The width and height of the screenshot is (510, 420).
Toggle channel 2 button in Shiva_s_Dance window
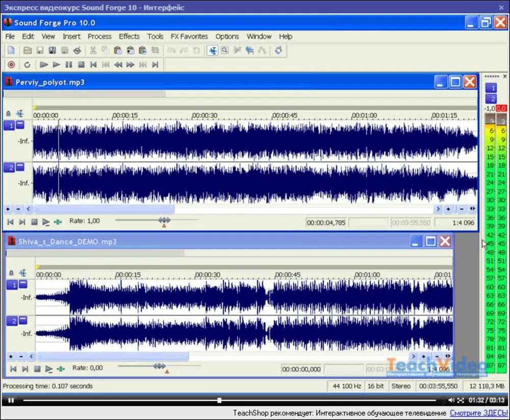[x=12, y=321]
